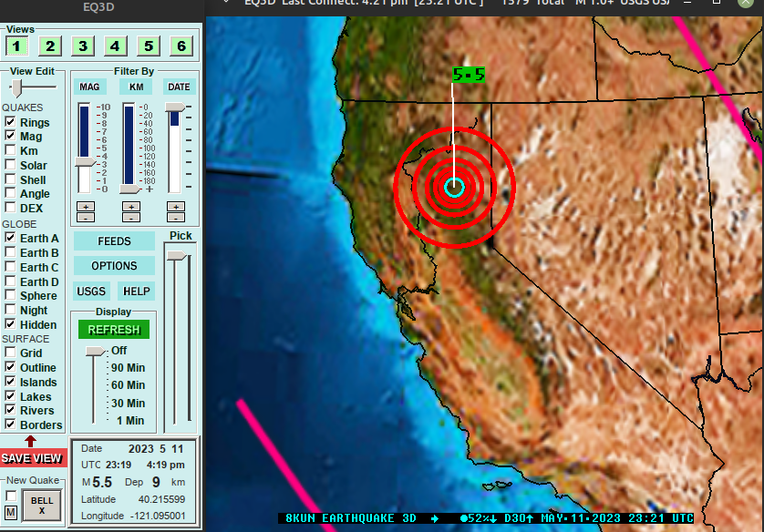Select the 5.5 magnitude label on map
Image resolution: width=764 pixels, height=532 pixels.
[x=469, y=75]
